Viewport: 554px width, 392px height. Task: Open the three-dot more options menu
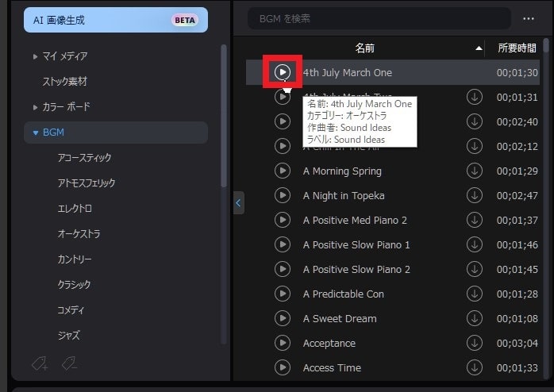click(x=529, y=18)
